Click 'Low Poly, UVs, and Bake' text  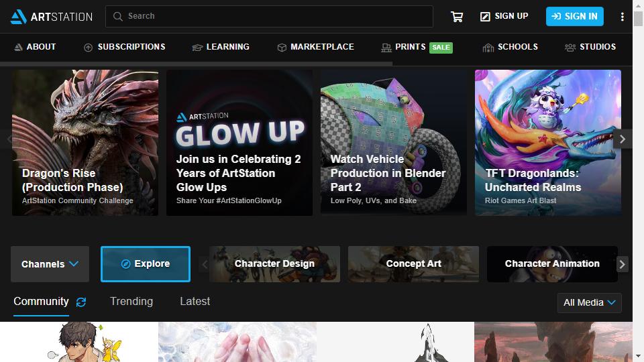pyautogui.click(x=374, y=200)
